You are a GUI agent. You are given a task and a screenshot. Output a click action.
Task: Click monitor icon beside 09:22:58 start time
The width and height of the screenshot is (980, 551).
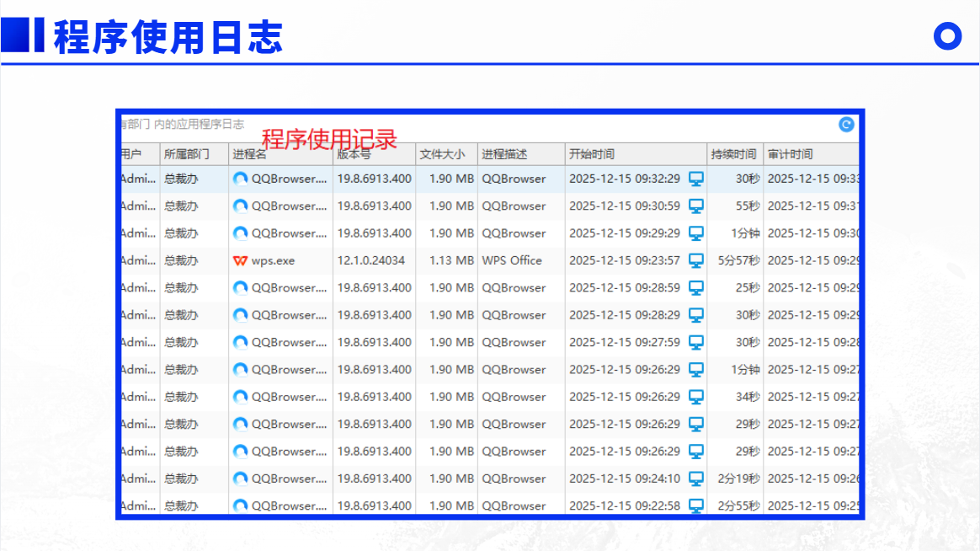click(696, 506)
